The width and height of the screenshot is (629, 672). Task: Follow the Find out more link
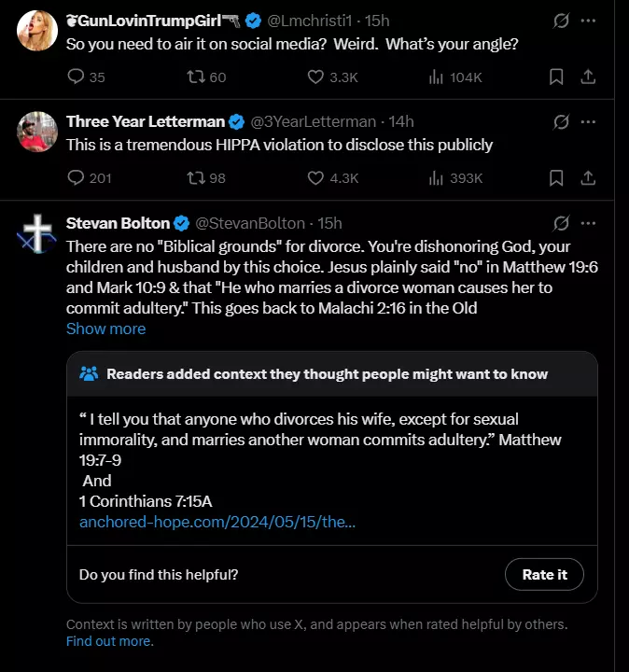pyautogui.click(x=110, y=640)
